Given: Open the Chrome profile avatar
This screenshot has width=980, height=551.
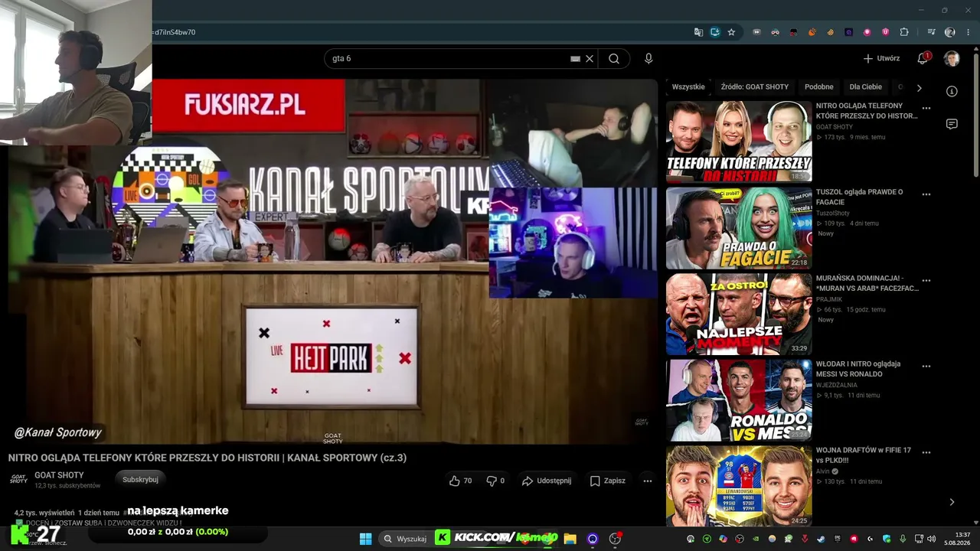Looking at the screenshot, I should pyautogui.click(x=950, y=32).
